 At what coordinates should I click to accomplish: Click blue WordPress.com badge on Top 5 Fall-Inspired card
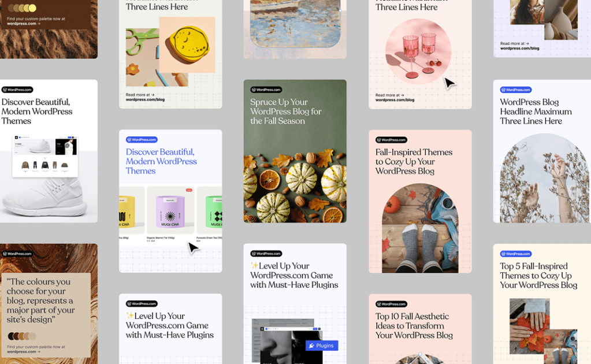[516, 254]
